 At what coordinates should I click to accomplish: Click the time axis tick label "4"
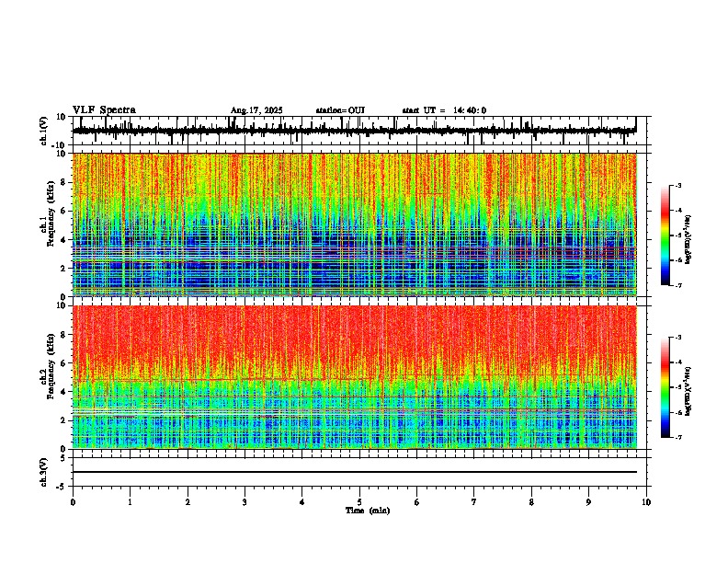[x=302, y=502]
